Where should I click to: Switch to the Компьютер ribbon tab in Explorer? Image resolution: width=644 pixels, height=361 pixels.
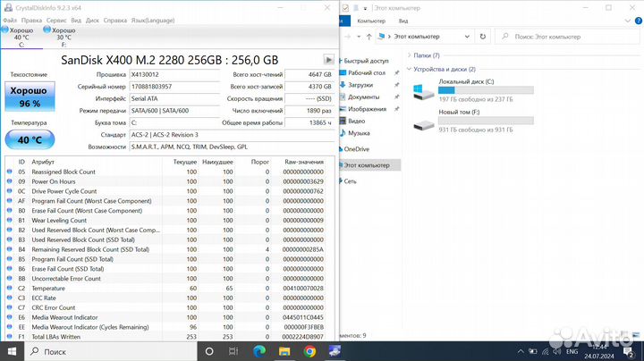tap(371, 21)
